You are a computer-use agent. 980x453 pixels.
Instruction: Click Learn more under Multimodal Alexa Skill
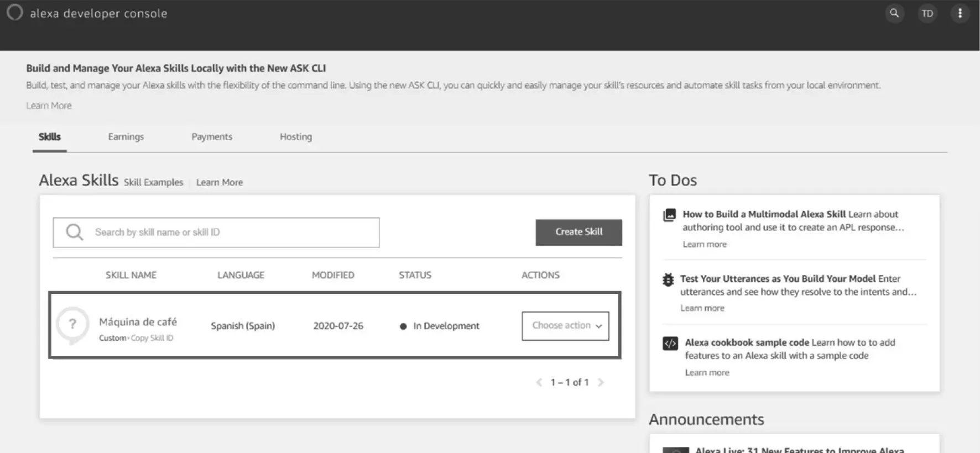[x=705, y=244]
